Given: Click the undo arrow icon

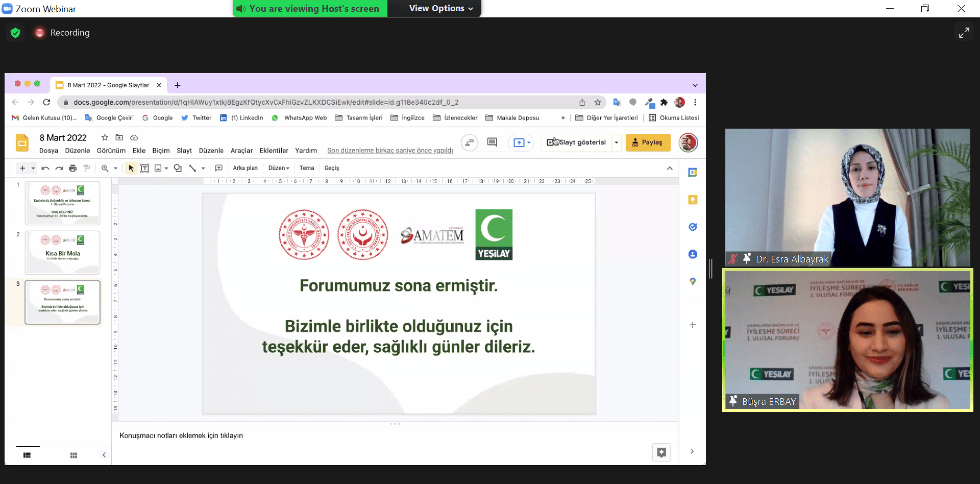Looking at the screenshot, I should point(45,168).
